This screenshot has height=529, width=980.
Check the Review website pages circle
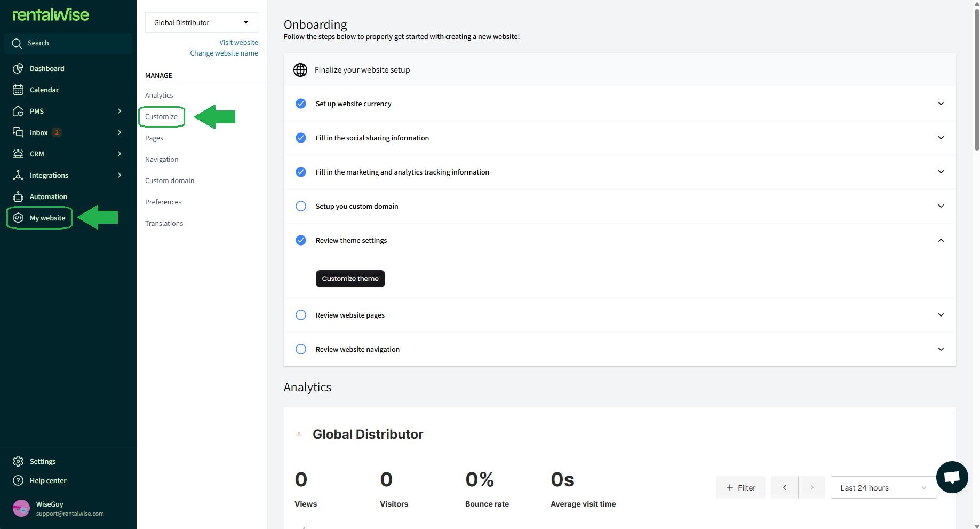click(x=301, y=315)
